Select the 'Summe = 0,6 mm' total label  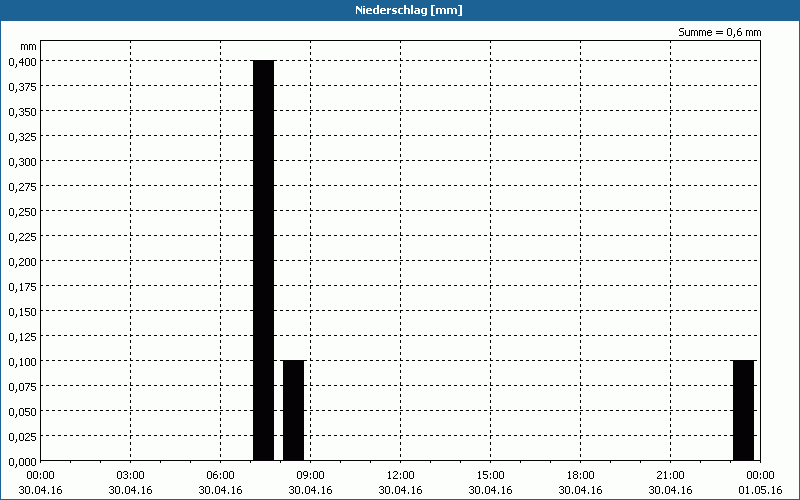(x=719, y=32)
